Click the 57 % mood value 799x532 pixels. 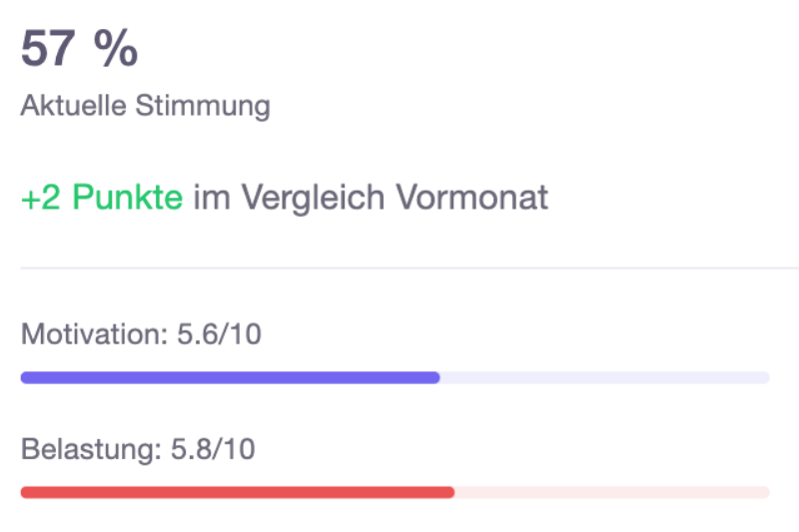[x=79, y=48]
